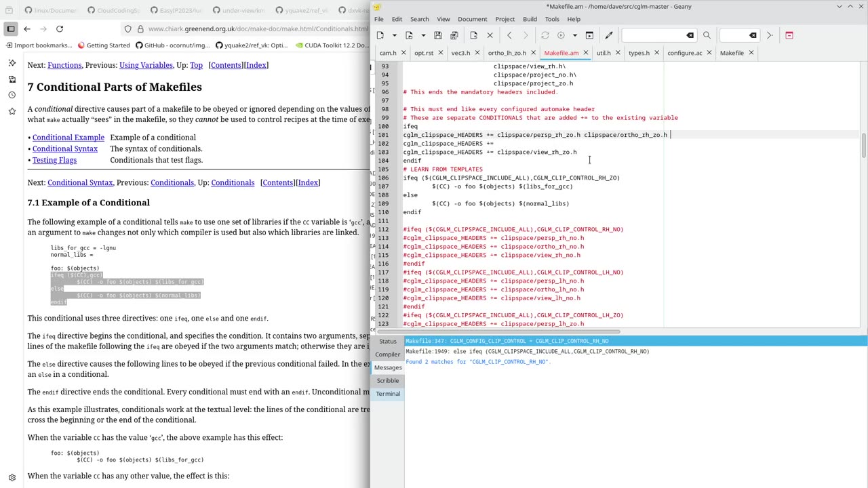Open the Conditional Example link
This screenshot has width=868, height=488.
click(68, 138)
